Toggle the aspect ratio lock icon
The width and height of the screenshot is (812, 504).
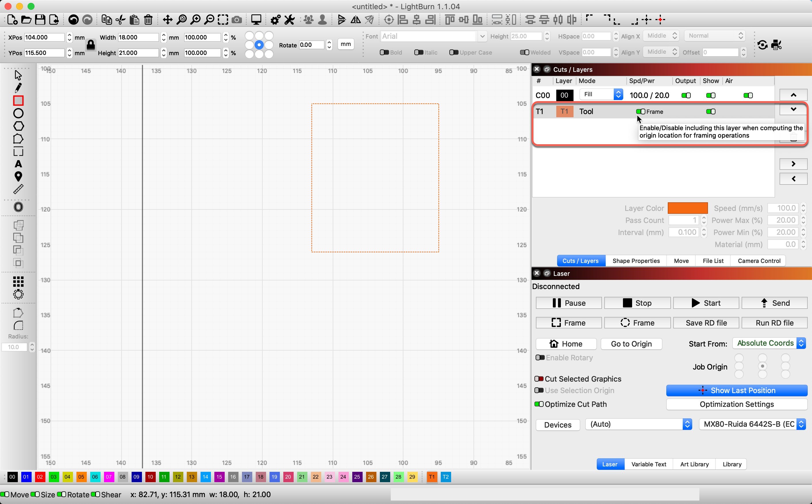tap(91, 45)
